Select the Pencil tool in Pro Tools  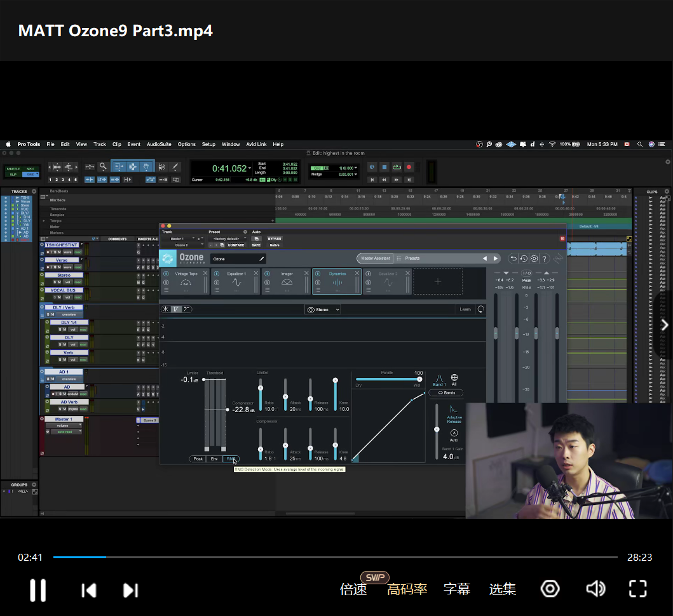pos(175,166)
